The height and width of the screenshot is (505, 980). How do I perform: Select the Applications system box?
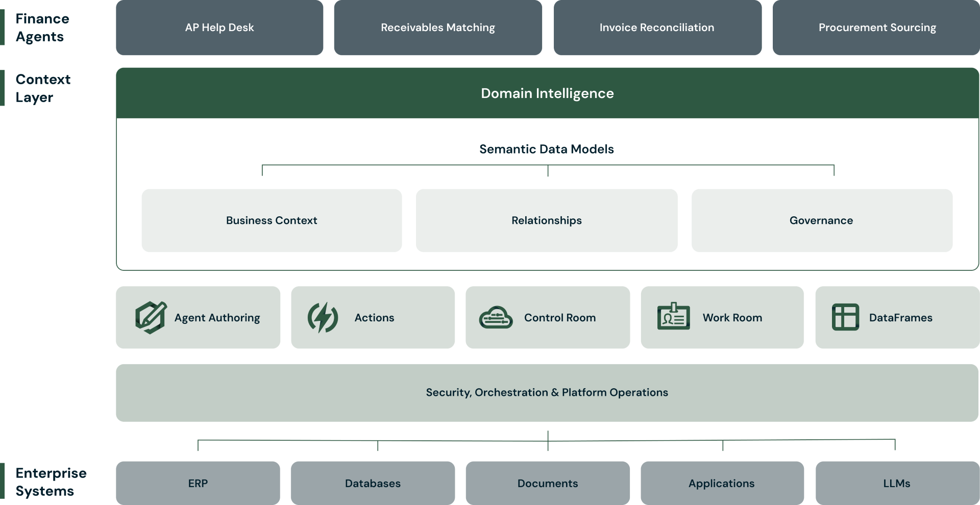pos(722,483)
